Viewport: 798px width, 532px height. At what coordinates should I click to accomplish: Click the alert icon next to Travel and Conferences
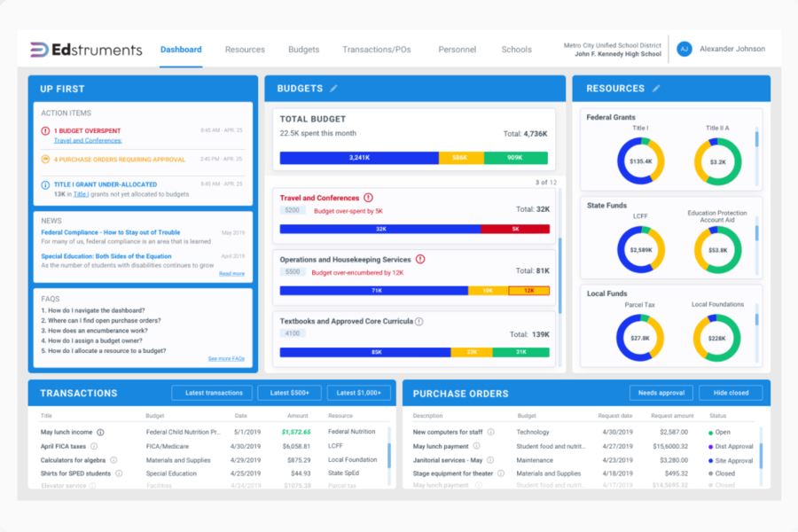368,198
